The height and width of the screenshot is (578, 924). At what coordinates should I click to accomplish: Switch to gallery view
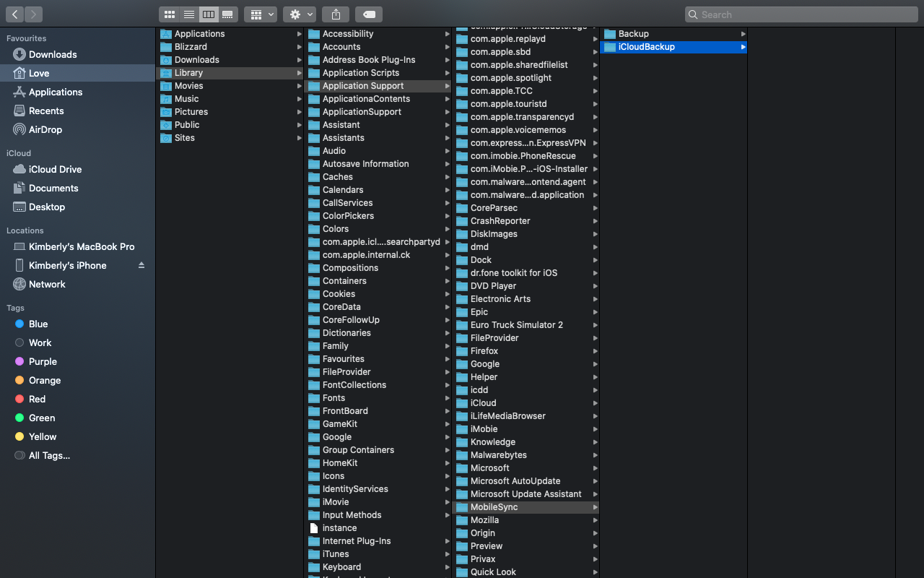click(227, 14)
